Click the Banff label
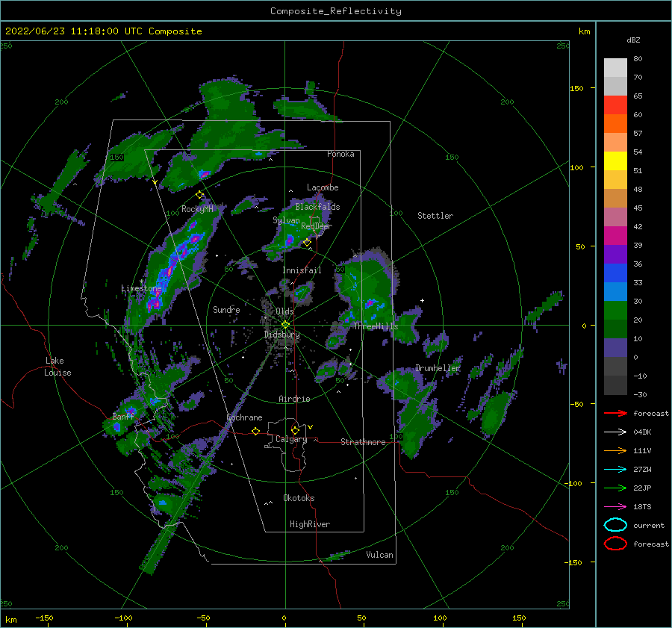 tap(123, 416)
